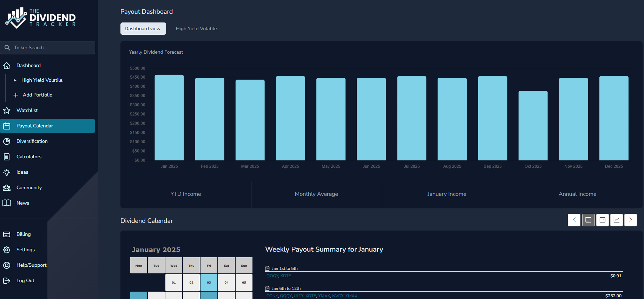The height and width of the screenshot is (299, 644).
Task: Open the ULTY ticker link
Action: pos(298,296)
